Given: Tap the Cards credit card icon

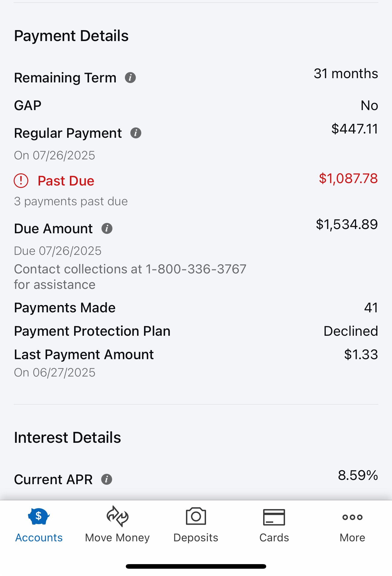Looking at the screenshot, I should [274, 517].
